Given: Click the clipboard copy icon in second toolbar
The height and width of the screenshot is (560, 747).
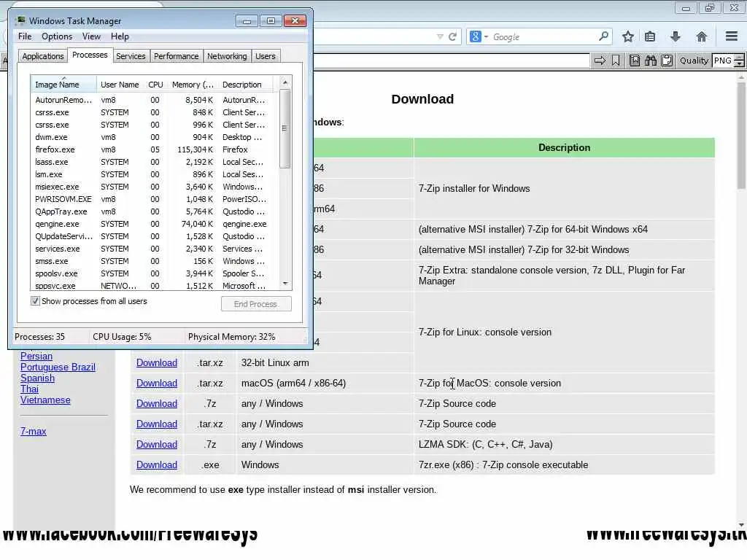Looking at the screenshot, I should pos(667,61).
